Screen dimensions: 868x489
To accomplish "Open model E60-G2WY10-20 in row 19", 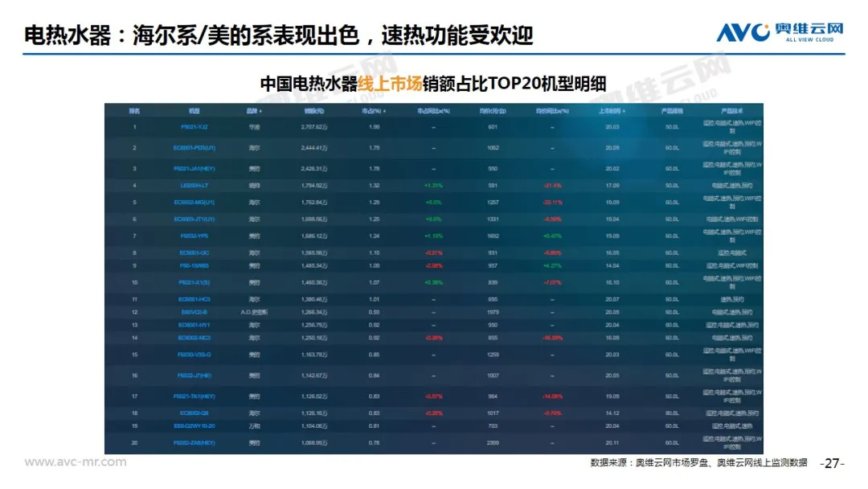I will click(194, 425).
